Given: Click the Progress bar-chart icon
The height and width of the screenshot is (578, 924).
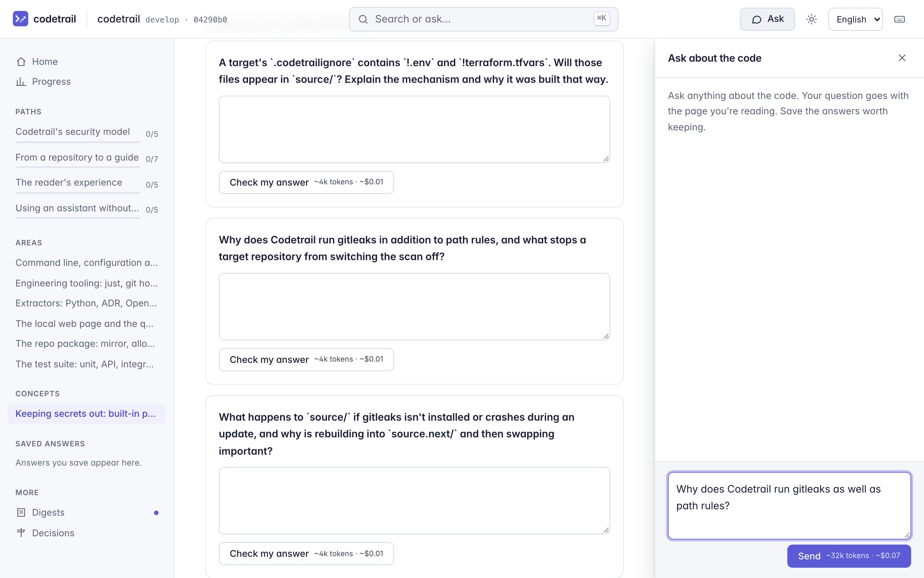Looking at the screenshot, I should [21, 82].
